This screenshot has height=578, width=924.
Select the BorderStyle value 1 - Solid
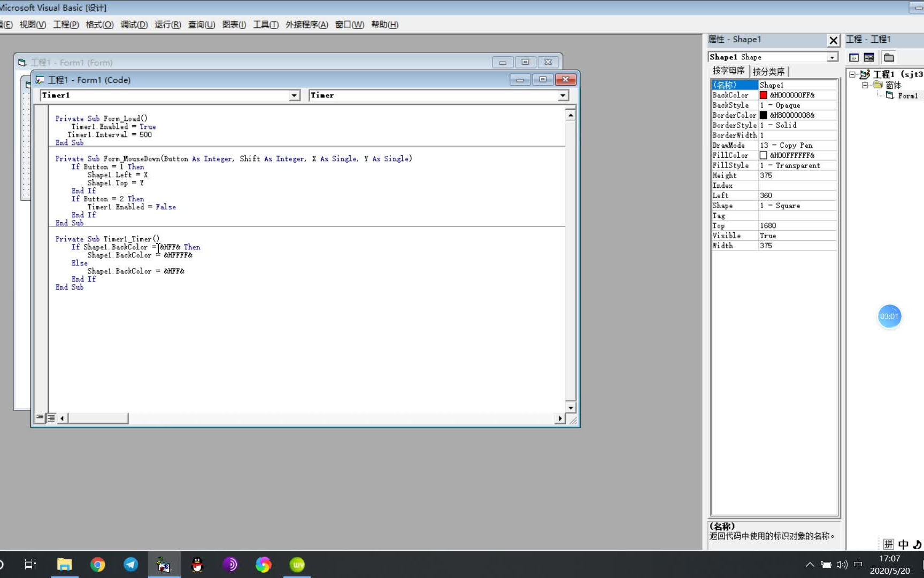tap(797, 125)
